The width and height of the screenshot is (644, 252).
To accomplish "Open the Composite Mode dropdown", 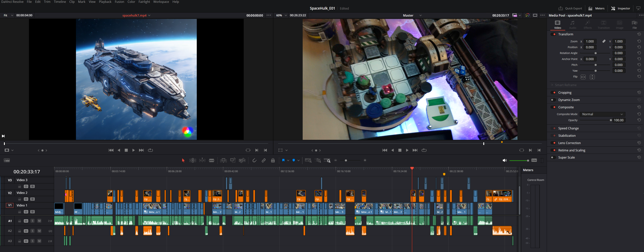I will click(x=602, y=114).
